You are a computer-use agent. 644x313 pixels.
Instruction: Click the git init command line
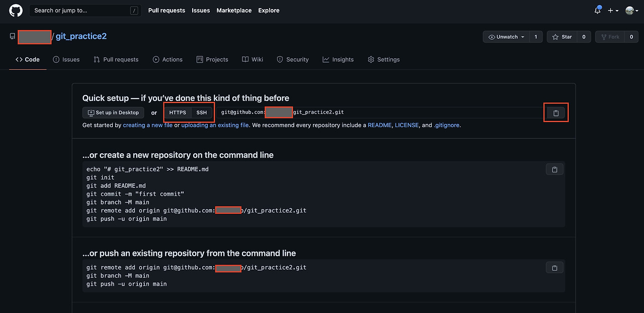point(100,177)
